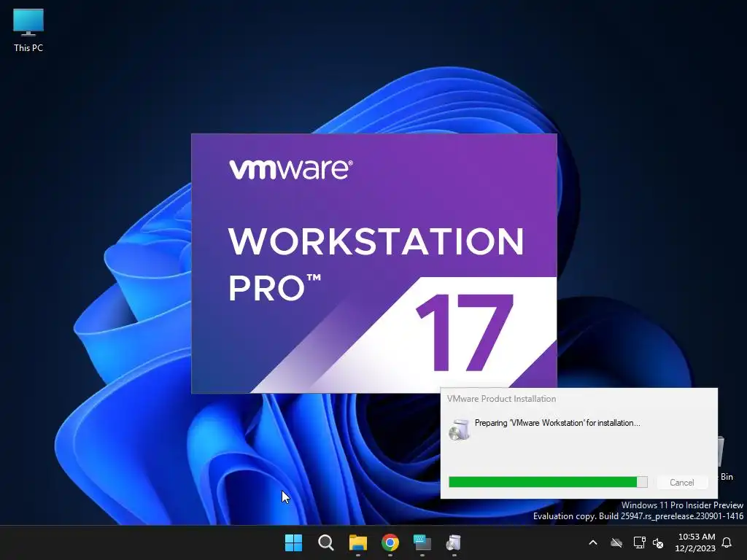The image size is (747, 560).
Task: Click the 'Preparing VMware Workstation for installation' text
Action: 557,423
